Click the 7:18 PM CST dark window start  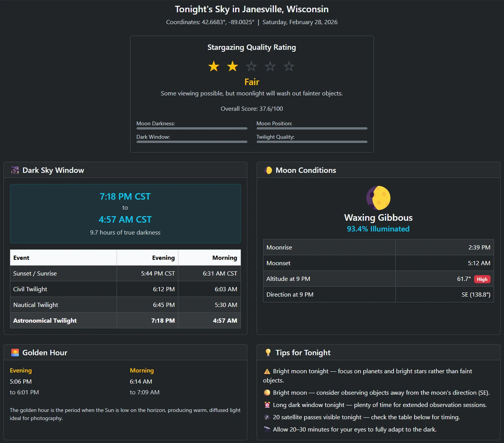tap(125, 197)
